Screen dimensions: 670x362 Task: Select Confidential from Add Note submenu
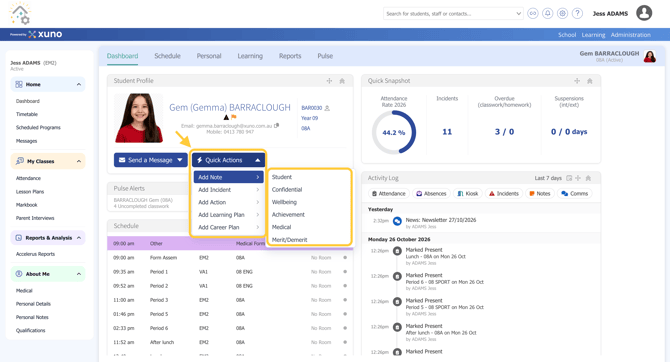[x=287, y=189]
